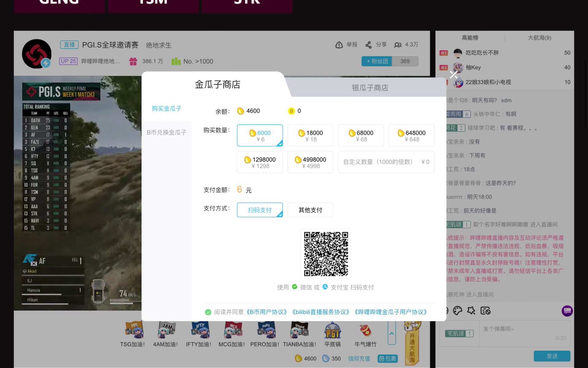The height and width of the screenshot is (368, 588).
Task: Open 购买金瓜子 in the sidebar
Action: [x=167, y=109]
